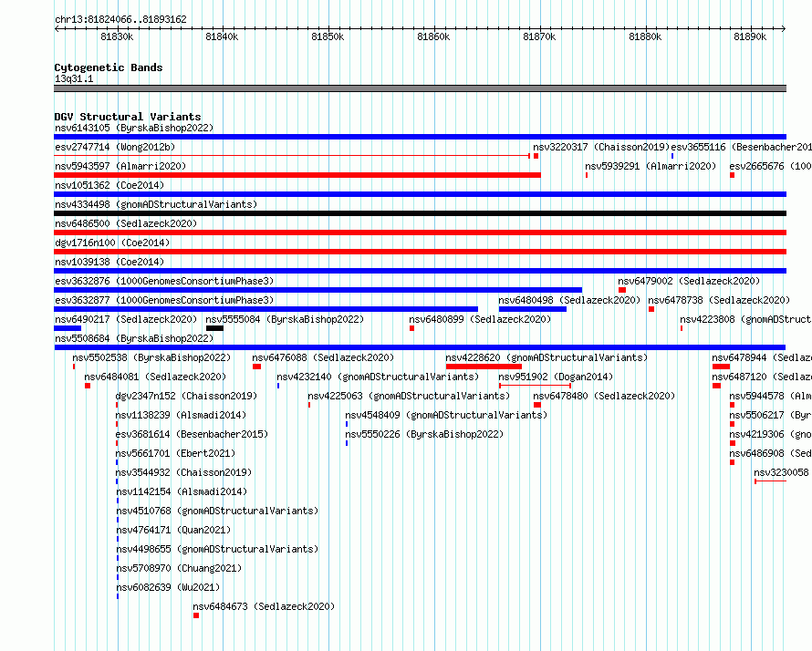Select blue bar under nsv6480498
The height and width of the screenshot is (651, 812).
coord(532,309)
